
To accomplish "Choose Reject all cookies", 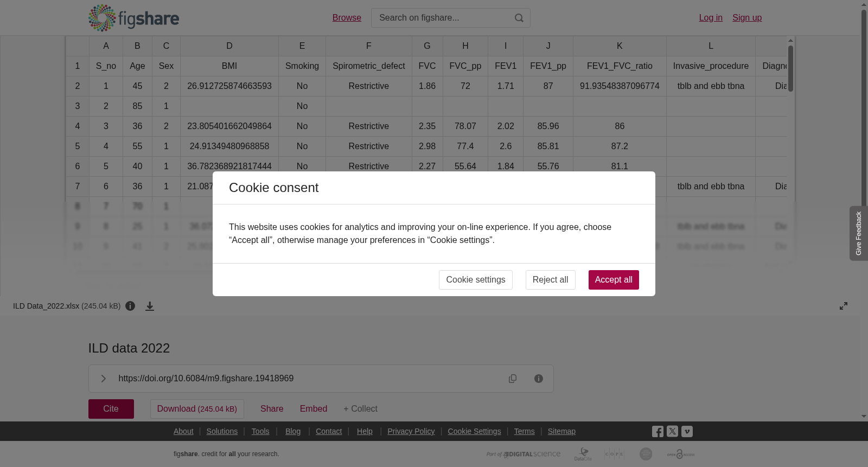I will (551, 280).
